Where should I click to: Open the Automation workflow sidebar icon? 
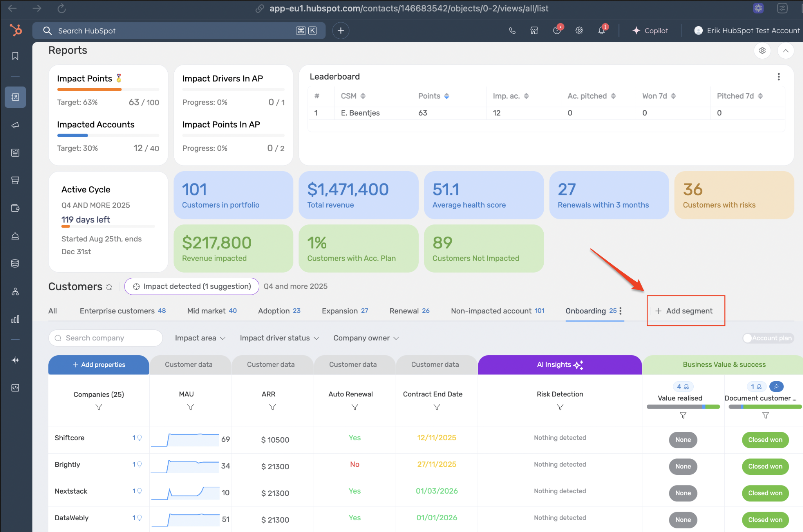tap(15, 291)
